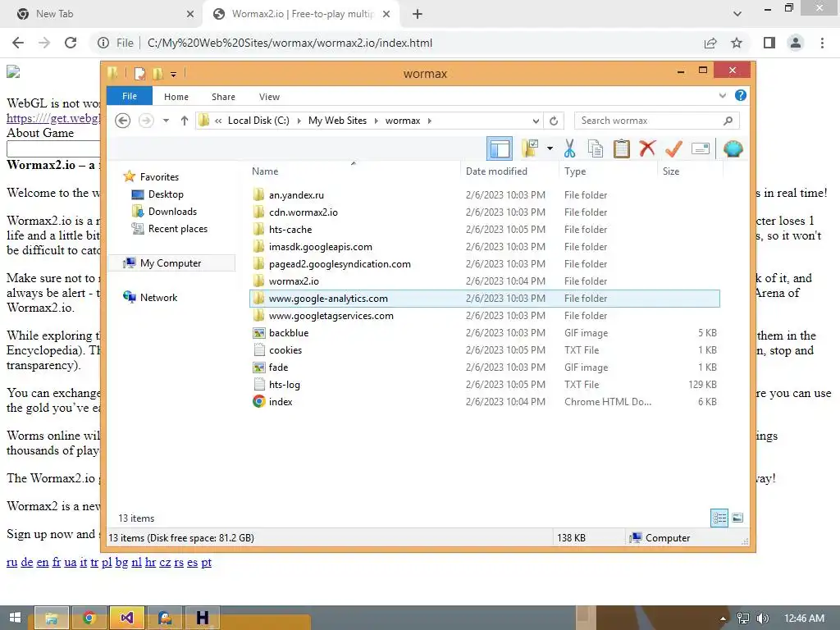Click the 'ru' language link on page
Viewport: 840px width, 630px height.
(x=11, y=562)
